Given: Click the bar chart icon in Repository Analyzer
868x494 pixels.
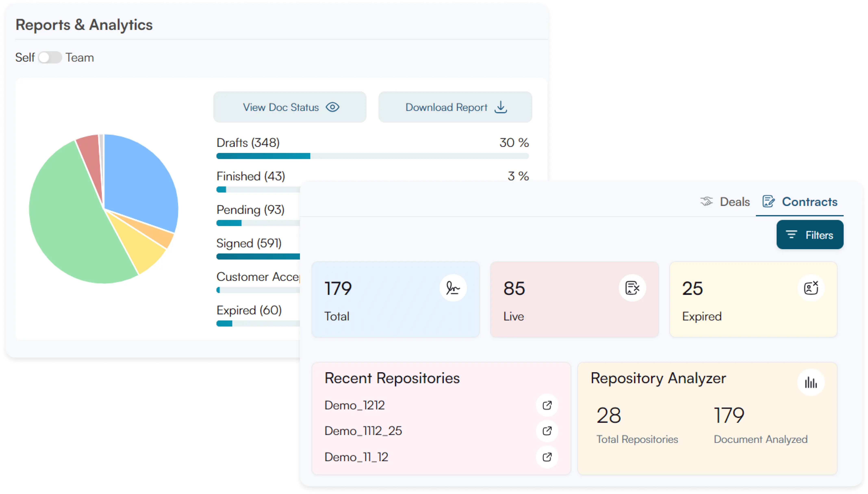Looking at the screenshot, I should pos(811,382).
